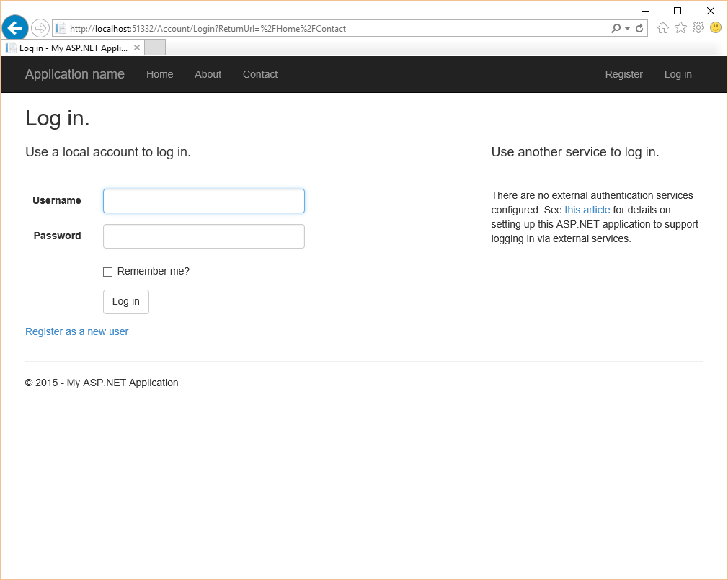Open the Register as a new user link
This screenshot has height=580, width=728.
[76, 331]
